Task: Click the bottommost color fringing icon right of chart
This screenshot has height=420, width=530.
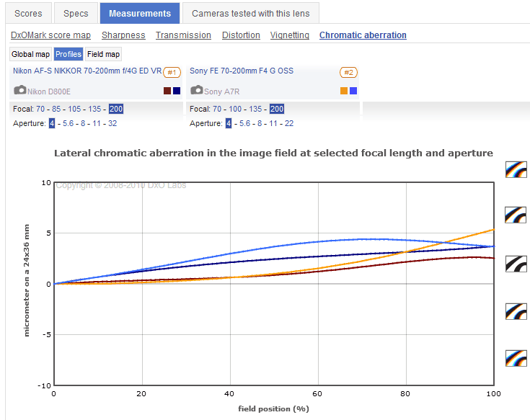Action: click(516, 358)
